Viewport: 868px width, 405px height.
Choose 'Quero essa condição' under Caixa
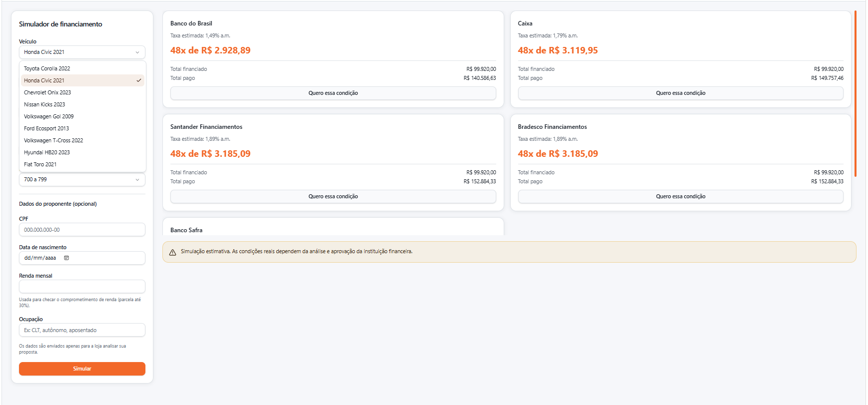point(681,93)
